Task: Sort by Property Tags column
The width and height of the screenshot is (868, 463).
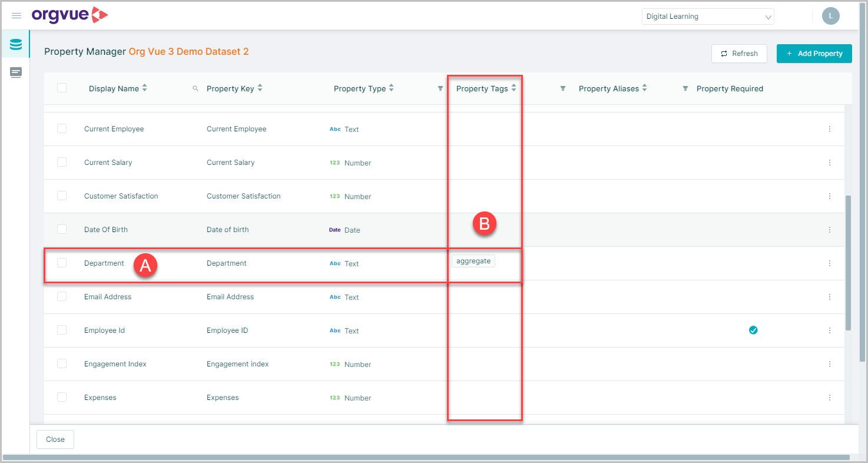Action: pyautogui.click(x=513, y=88)
